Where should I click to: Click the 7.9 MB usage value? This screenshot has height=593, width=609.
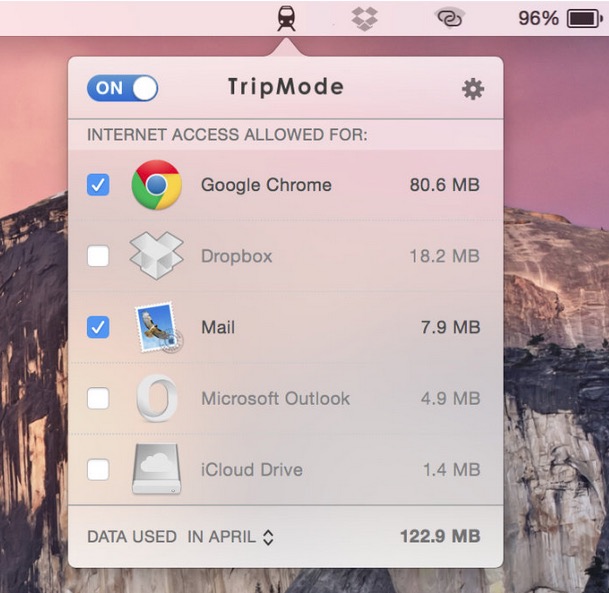451,327
